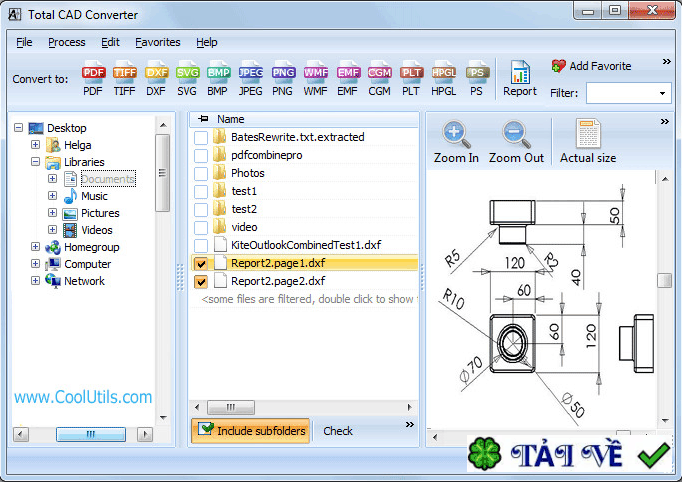
Task: Convert to EMF format
Action: pos(348,78)
